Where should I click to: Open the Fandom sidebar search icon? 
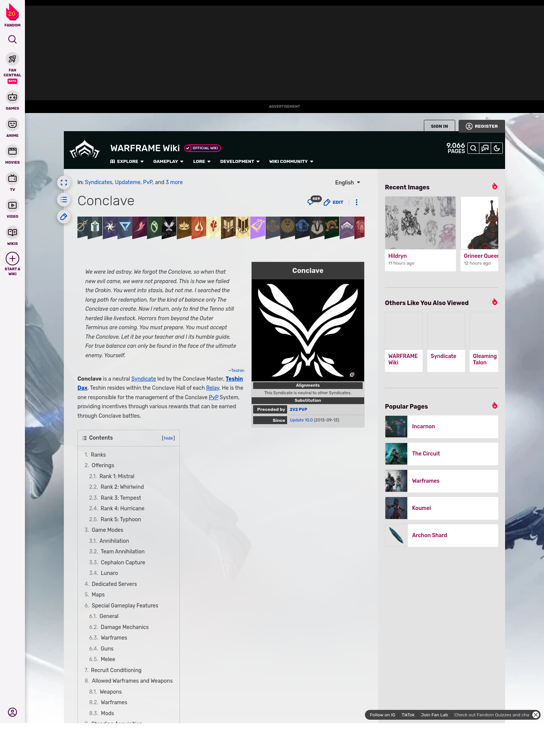pyautogui.click(x=12, y=39)
